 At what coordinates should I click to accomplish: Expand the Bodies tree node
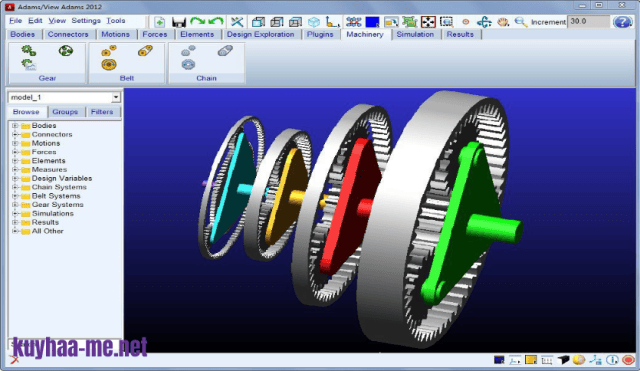15,126
